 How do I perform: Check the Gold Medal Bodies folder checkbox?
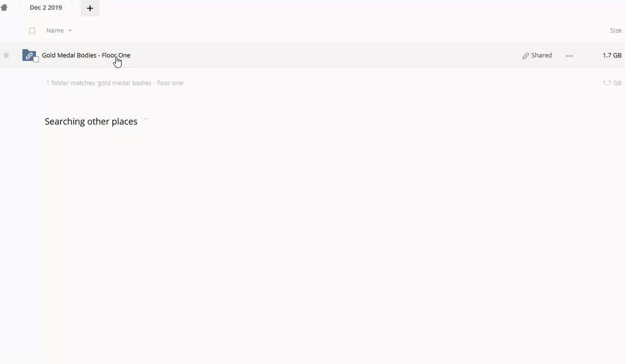(36, 60)
